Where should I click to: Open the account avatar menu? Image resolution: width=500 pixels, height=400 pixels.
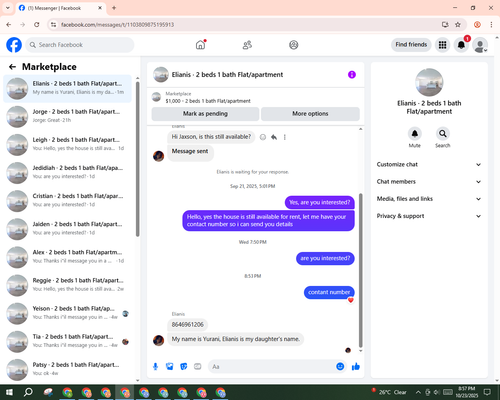[x=480, y=45]
